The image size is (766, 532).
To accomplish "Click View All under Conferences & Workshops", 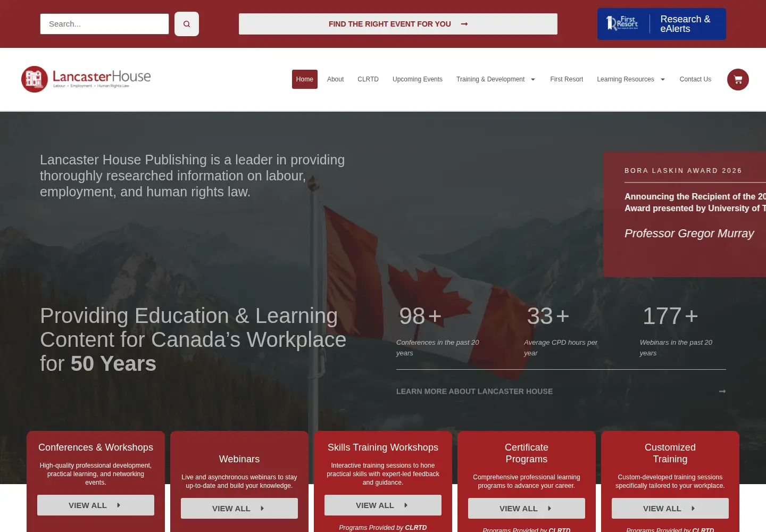I will click(96, 505).
